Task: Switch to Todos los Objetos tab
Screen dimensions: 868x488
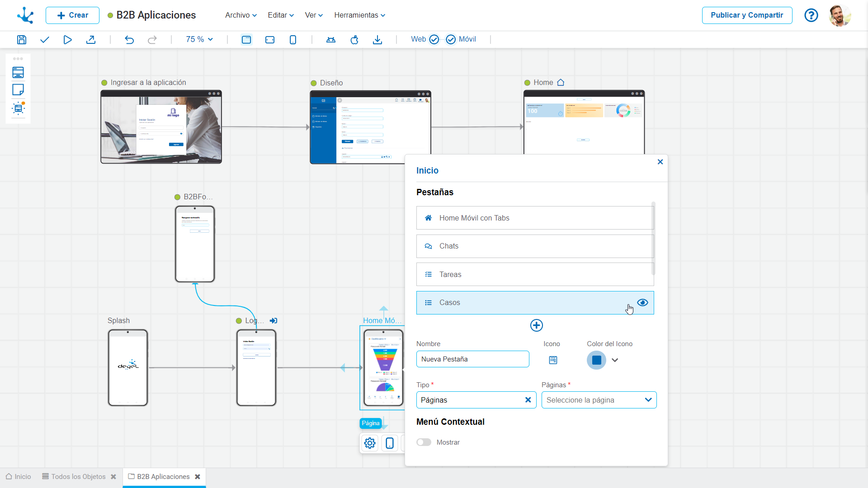Action: pyautogui.click(x=78, y=477)
